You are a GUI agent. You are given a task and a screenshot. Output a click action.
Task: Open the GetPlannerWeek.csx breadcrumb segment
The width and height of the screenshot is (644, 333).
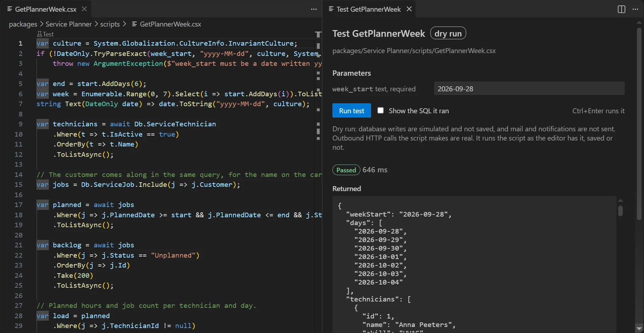pyautogui.click(x=170, y=24)
